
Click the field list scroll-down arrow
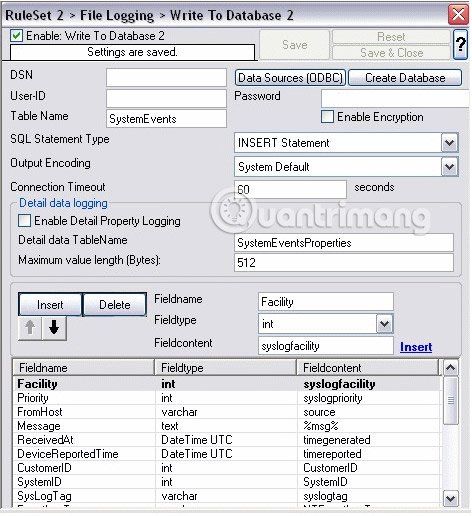pyautogui.click(x=451, y=499)
